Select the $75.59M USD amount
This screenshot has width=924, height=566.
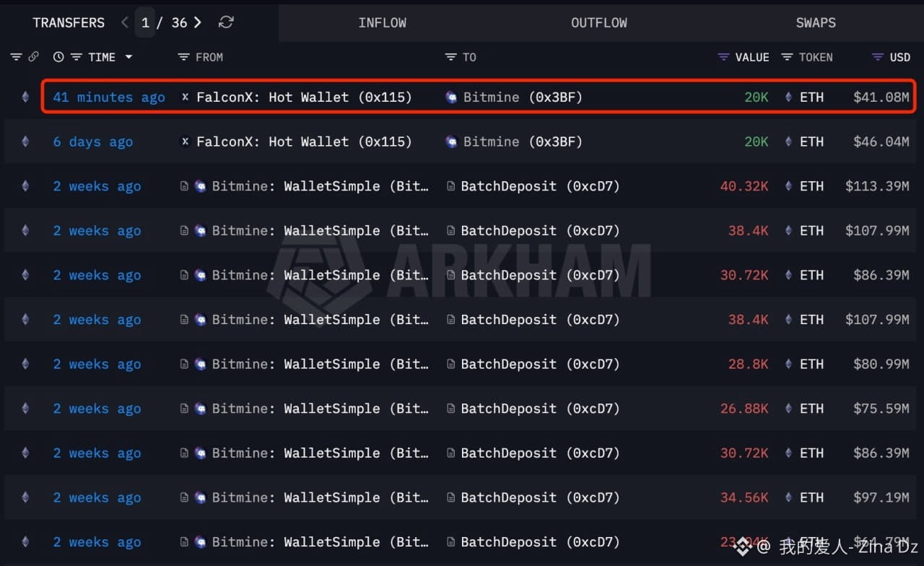click(x=881, y=409)
